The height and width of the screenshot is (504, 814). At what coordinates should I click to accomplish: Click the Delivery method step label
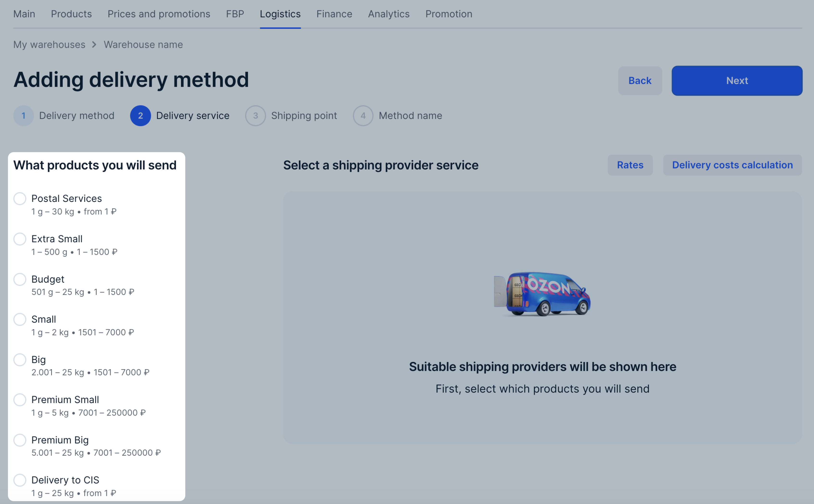77,116
